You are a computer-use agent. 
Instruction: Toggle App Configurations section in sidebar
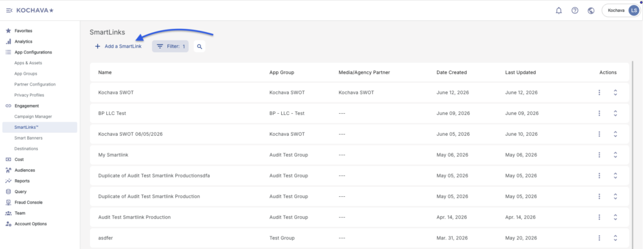pyautogui.click(x=33, y=52)
